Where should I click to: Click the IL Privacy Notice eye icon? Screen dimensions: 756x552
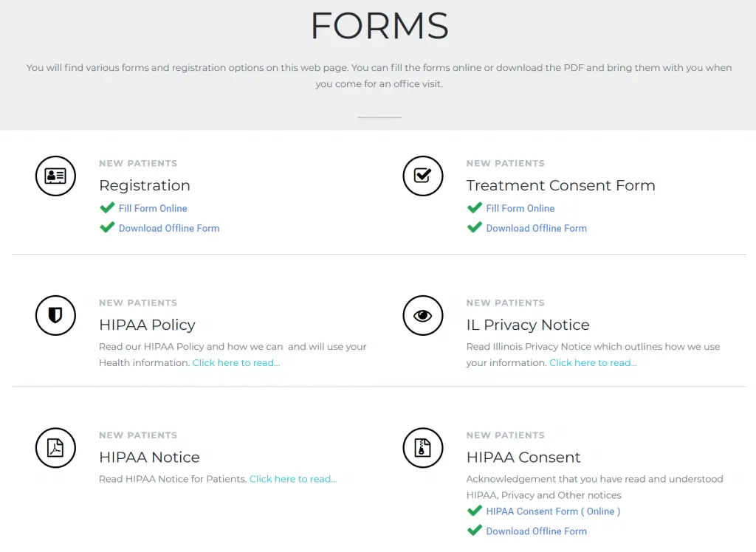tap(423, 315)
